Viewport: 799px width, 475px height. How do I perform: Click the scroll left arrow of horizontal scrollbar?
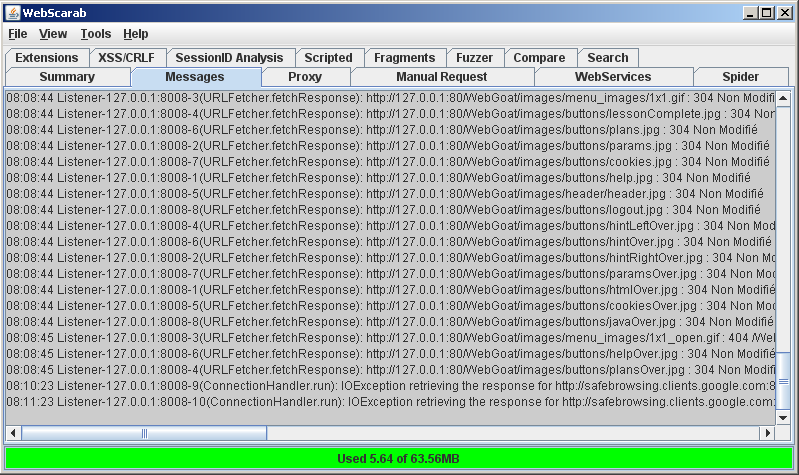(13, 433)
